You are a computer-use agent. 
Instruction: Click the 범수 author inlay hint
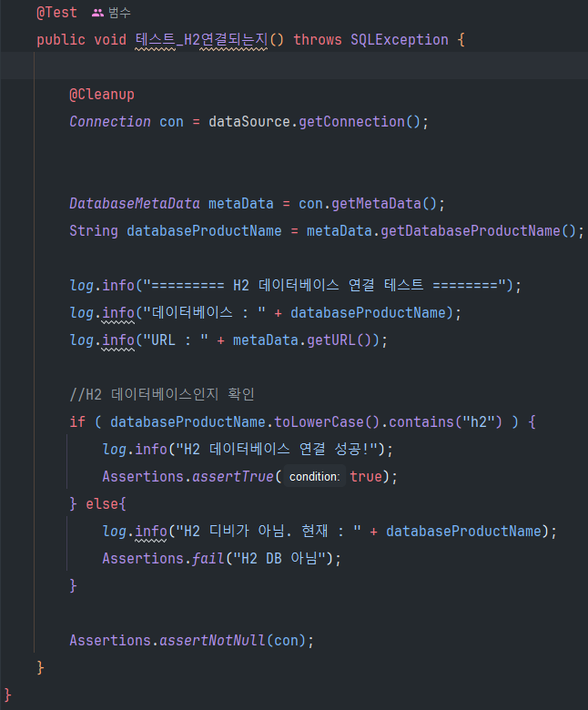pos(118,14)
